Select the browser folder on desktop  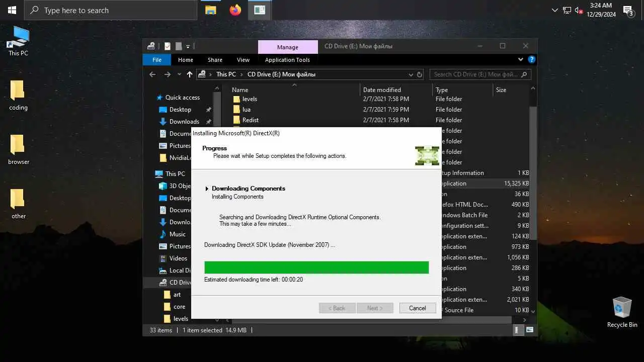18,150
